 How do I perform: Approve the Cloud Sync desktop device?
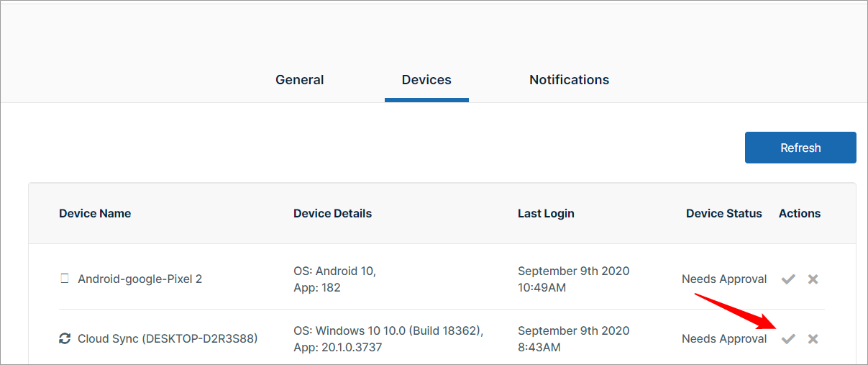tap(788, 339)
